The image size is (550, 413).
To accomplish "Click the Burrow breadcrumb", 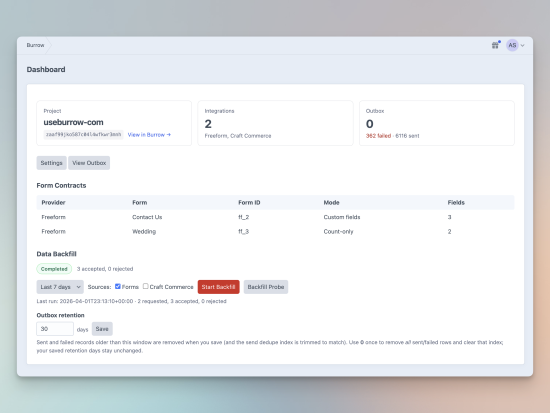I will pos(35,45).
